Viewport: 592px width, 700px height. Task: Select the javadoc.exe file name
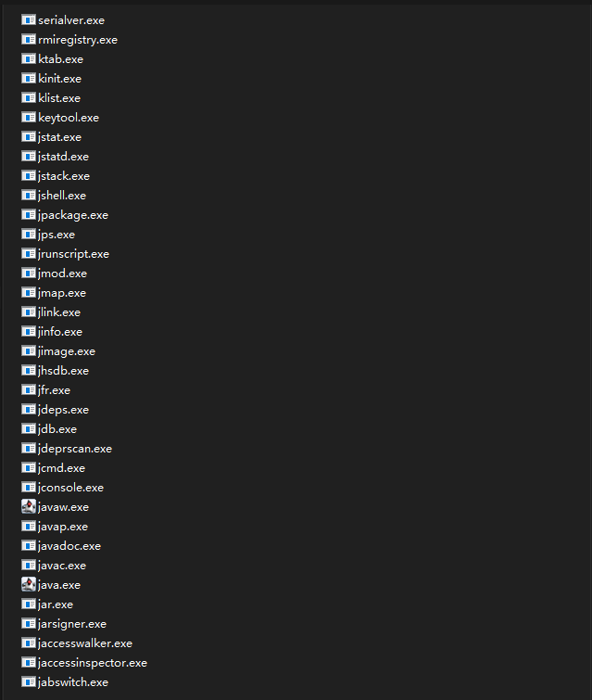pos(69,546)
